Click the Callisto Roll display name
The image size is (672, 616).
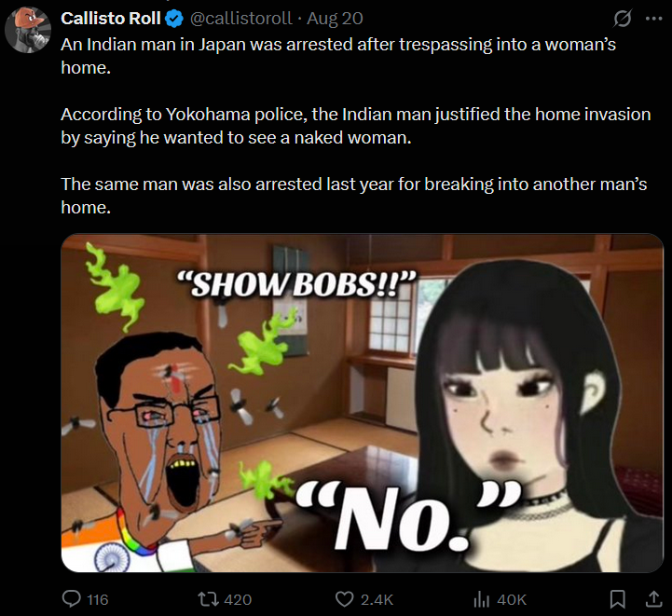point(111,19)
